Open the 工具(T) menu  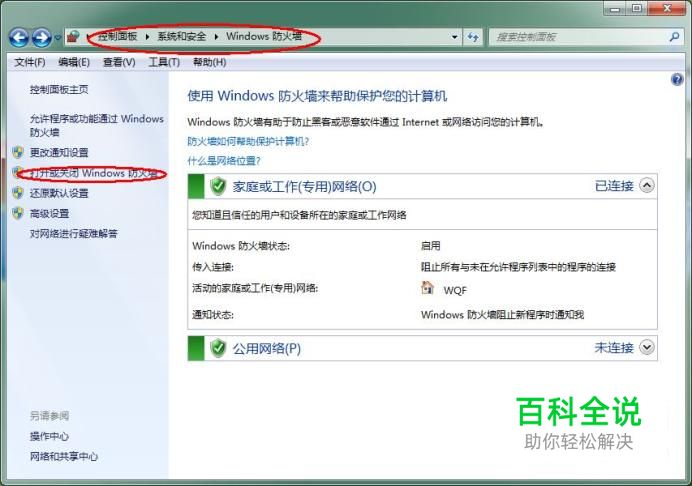click(164, 62)
